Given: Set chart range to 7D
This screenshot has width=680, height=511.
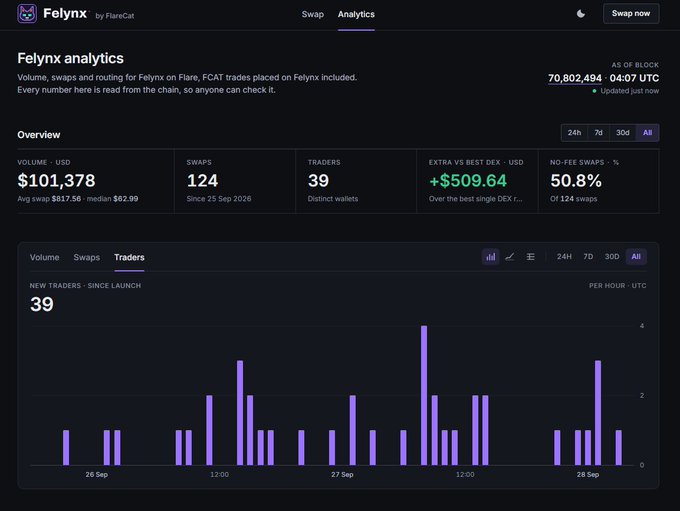Looking at the screenshot, I should pyautogui.click(x=588, y=257).
